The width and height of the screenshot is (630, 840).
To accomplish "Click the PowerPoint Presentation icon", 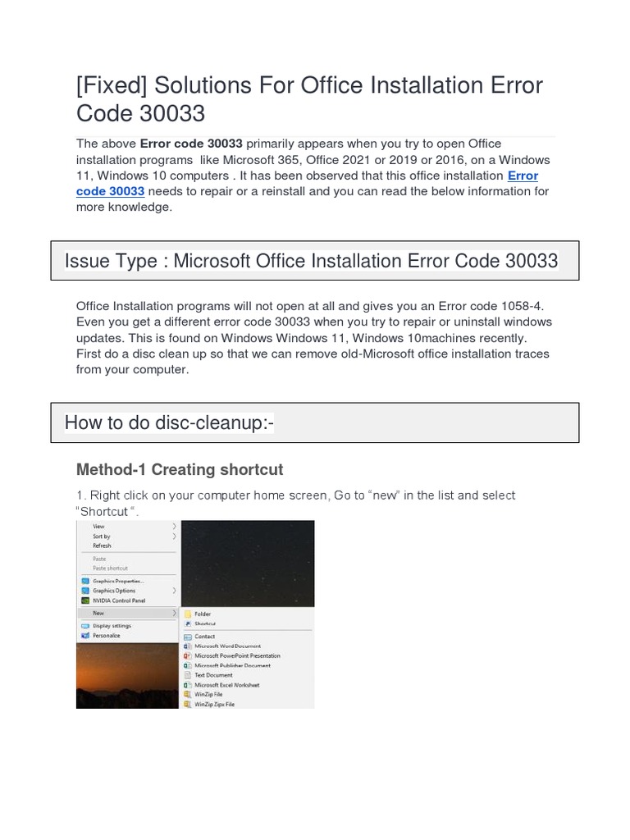I will point(188,655).
